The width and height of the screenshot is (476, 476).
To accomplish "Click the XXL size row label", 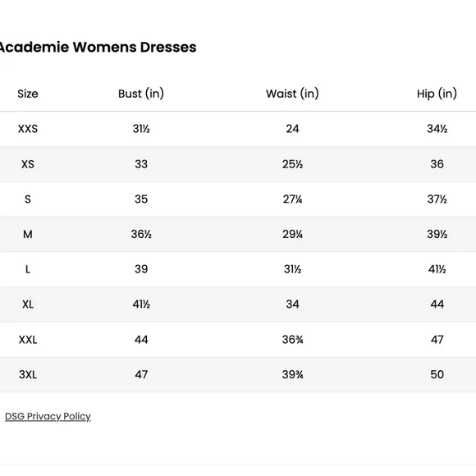I will [x=28, y=340].
